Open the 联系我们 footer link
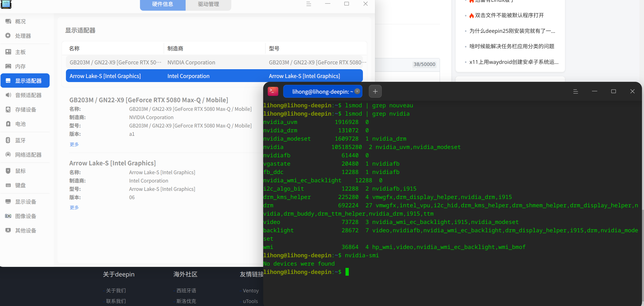Image resolution: width=644 pixels, height=306 pixels. click(116, 301)
